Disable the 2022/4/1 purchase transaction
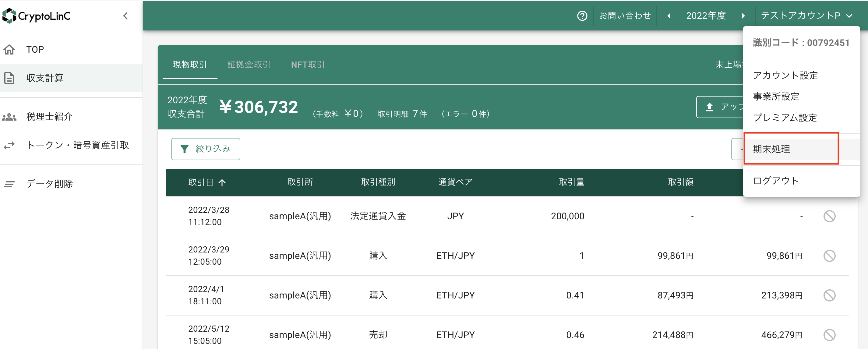868x349 pixels. tap(830, 295)
